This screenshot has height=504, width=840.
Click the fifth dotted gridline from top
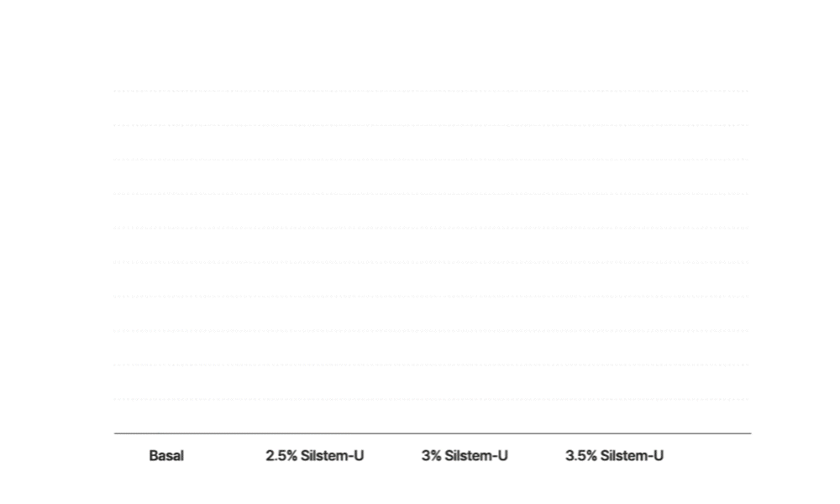tap(433, 228)
